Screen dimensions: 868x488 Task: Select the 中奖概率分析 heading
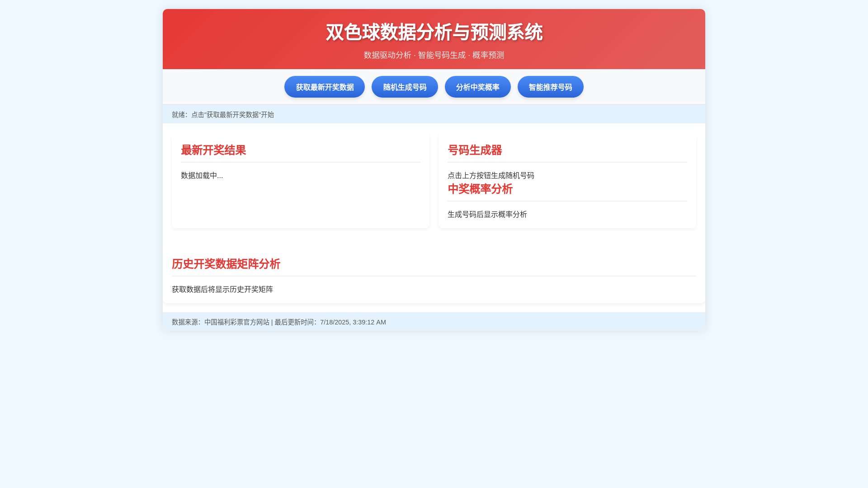[480, 189]
